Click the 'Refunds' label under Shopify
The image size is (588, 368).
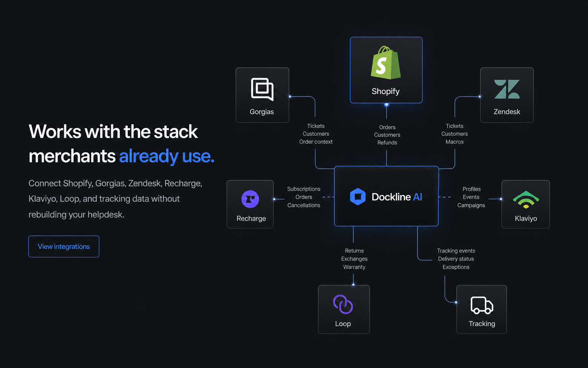[387, 142]
